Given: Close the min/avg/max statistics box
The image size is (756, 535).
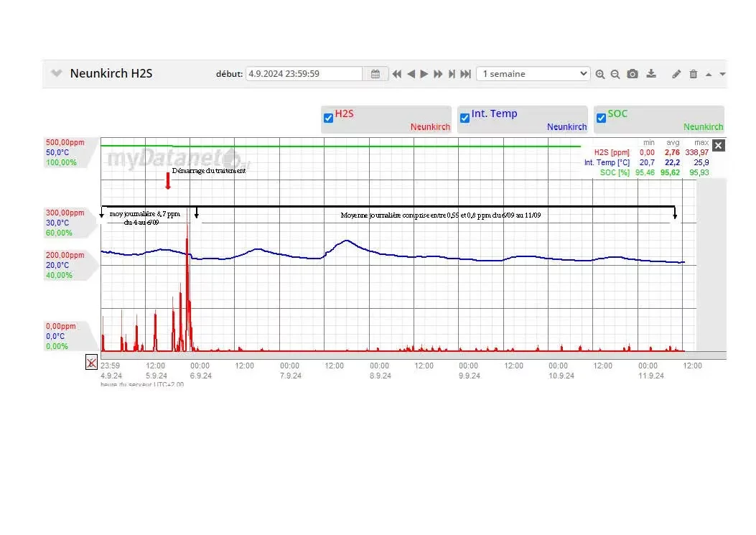Looking at the screenshot, I should tap(719, 146).
